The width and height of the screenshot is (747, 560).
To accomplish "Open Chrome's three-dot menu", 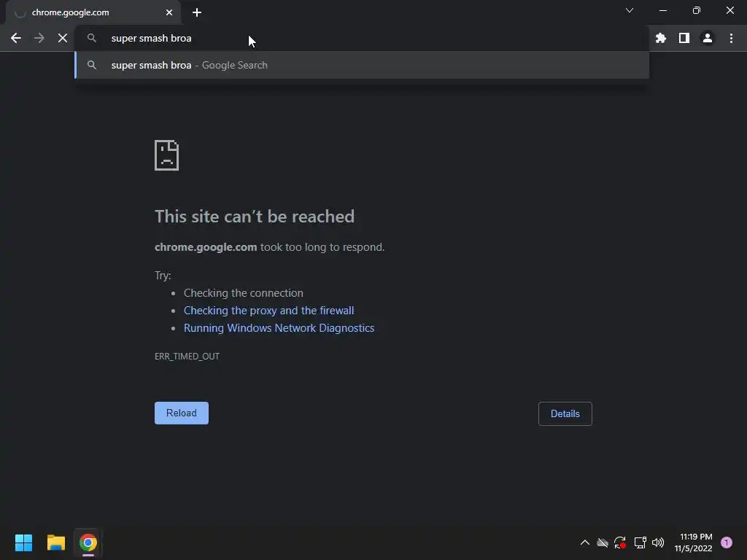I will pos(731,38).
